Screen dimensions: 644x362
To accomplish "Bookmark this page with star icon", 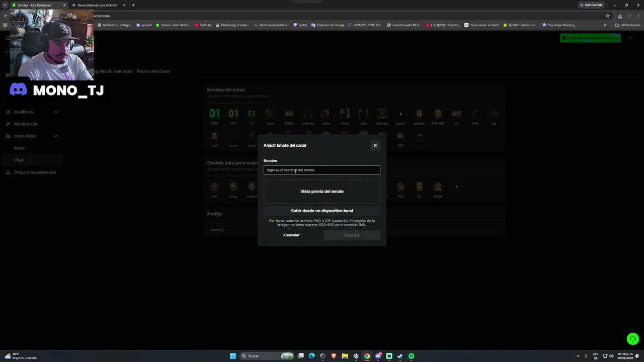I will tap(607, 16).
